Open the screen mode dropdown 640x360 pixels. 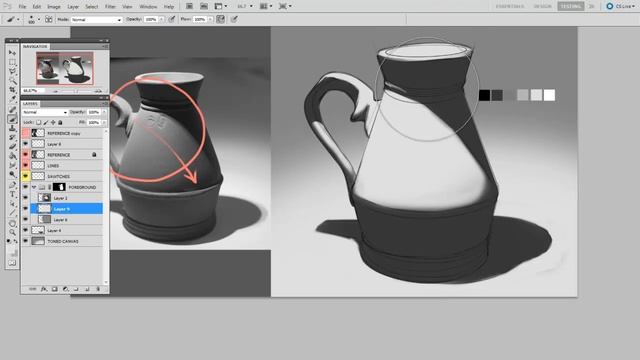[x=284, y=6]
